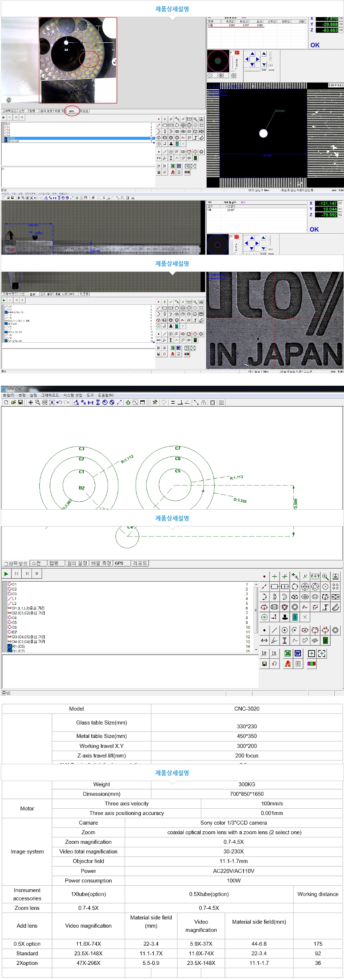This screenshot has width=344, height=980.
Task: Select the arc measure tool with arrow points
Action: pos(264,597)
